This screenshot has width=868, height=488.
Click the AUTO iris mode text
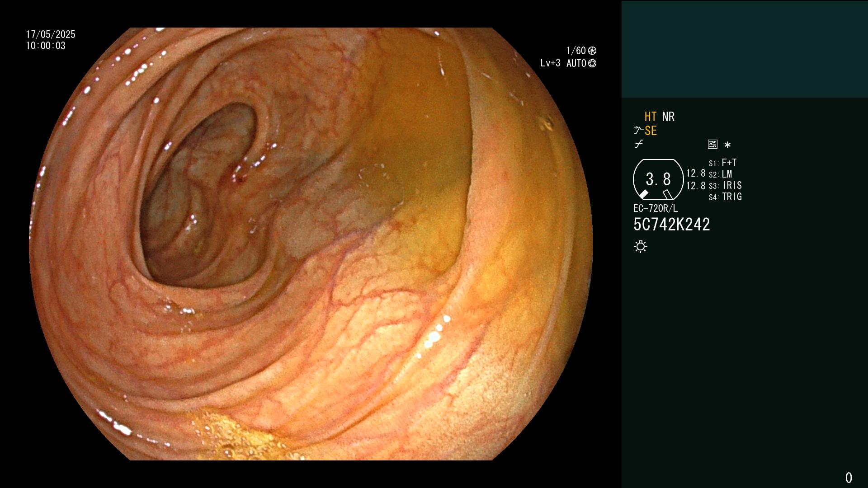tap(576, 63)
